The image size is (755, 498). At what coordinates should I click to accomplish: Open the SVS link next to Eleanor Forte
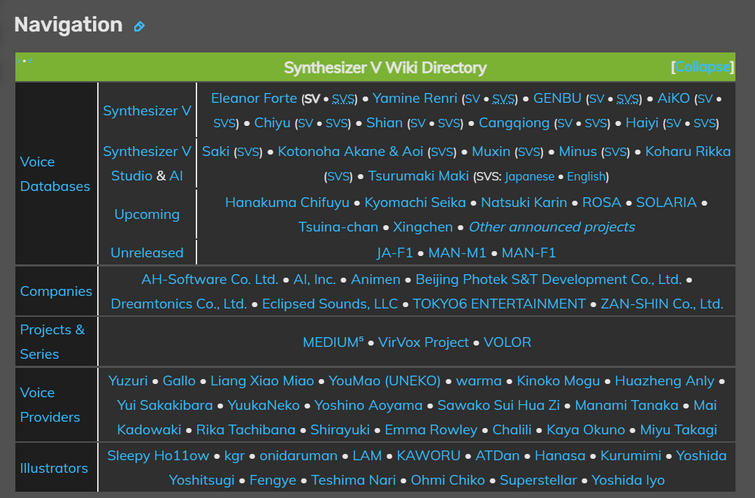click(343, 99)
